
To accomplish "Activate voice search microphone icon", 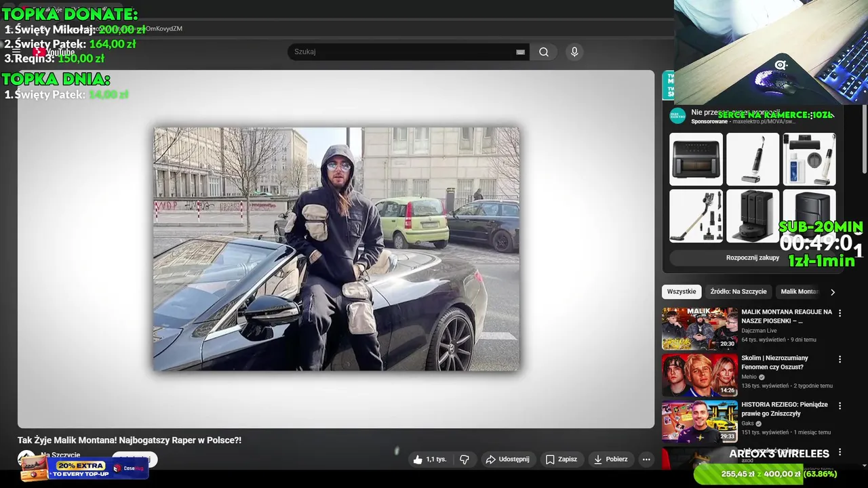I will click(574, 52).
